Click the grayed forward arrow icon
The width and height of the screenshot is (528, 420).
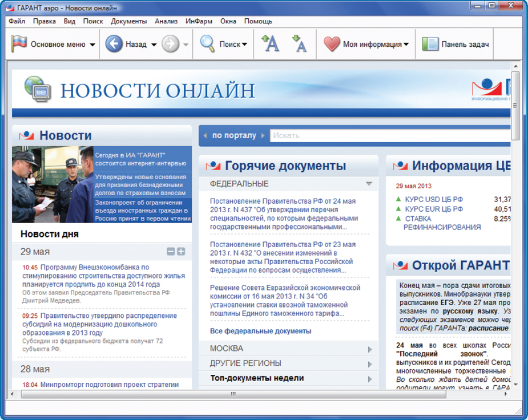[x=170, y=44]
